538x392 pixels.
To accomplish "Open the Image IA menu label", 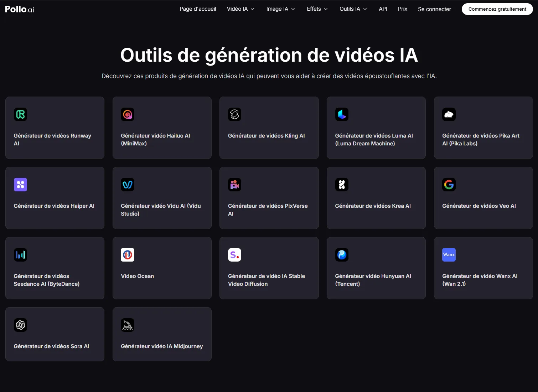I will (x=277, y=9).
